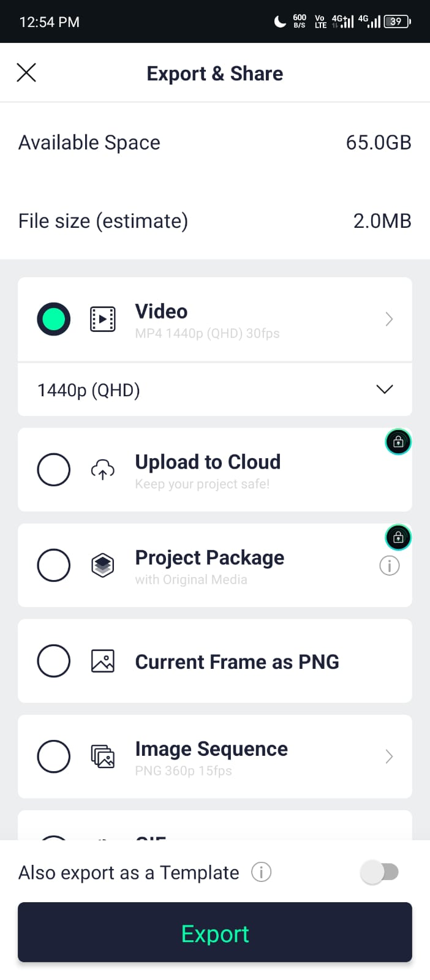
Task: Click the Current Frame as PNG icon
Action: tap(103, 661)
